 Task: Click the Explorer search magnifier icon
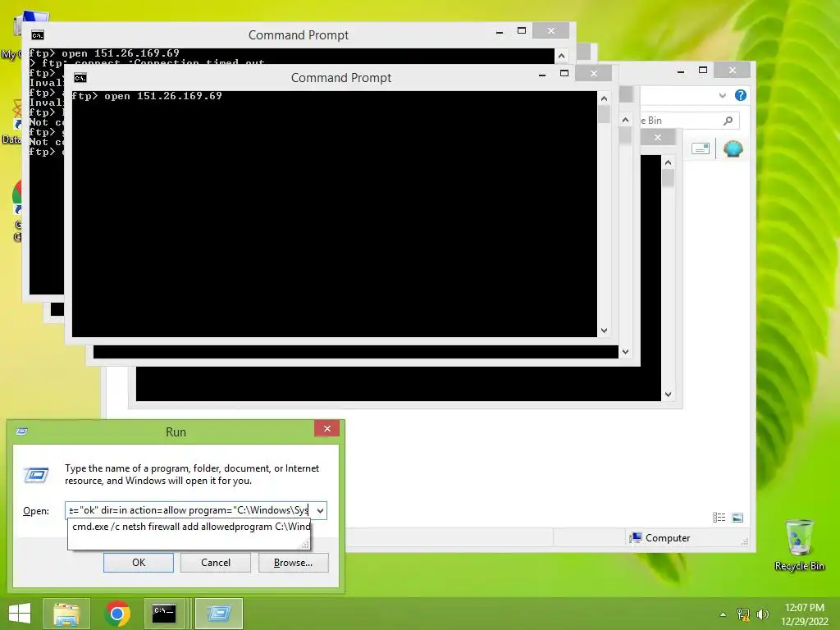coord(728,121)
